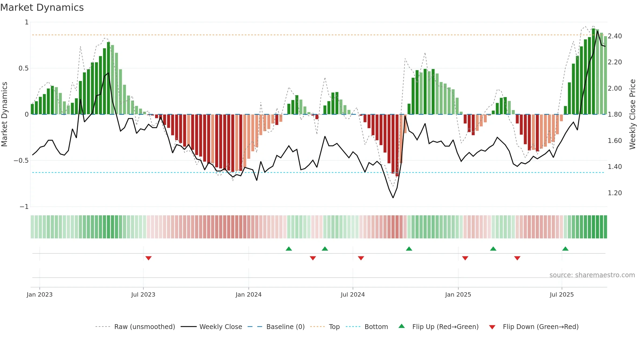Image resolution: width=644 pixels, height=362 pixels.
Task: Click the green Flip Up triangle icon in legend
Action: [402, 326]
